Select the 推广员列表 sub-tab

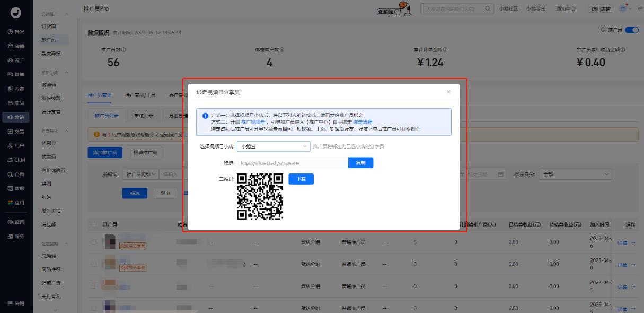107,115
